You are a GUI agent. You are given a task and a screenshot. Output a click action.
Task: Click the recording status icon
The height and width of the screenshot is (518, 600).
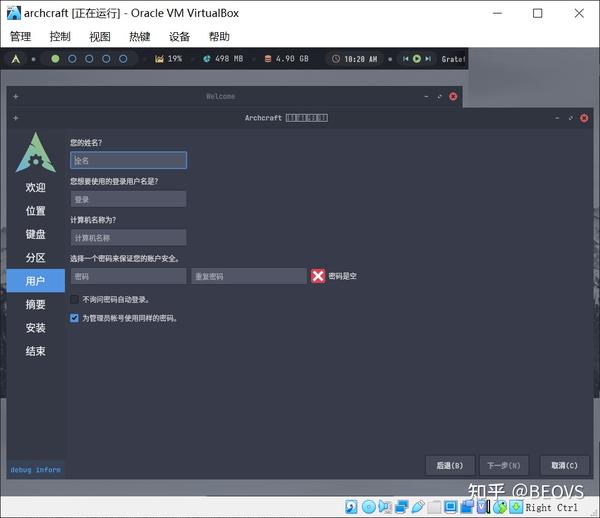pyautogui.click(x=466, y=507)
